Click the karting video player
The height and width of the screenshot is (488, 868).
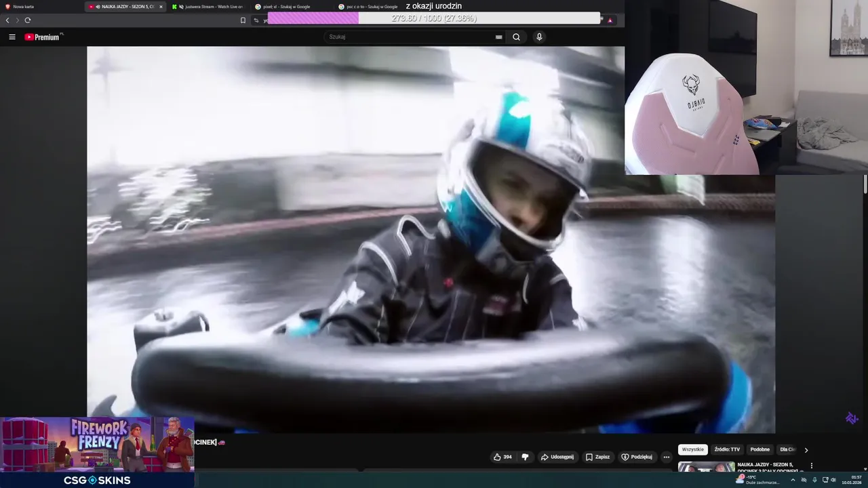[x=431, y=239]
